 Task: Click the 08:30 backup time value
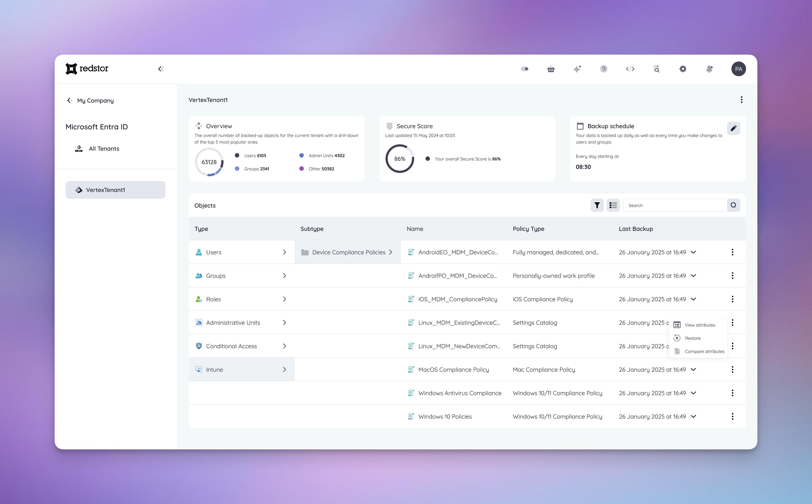click(x=583, y=167)
